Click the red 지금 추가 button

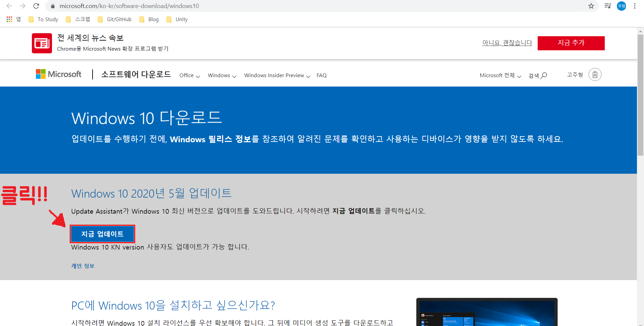click(571, 43)
